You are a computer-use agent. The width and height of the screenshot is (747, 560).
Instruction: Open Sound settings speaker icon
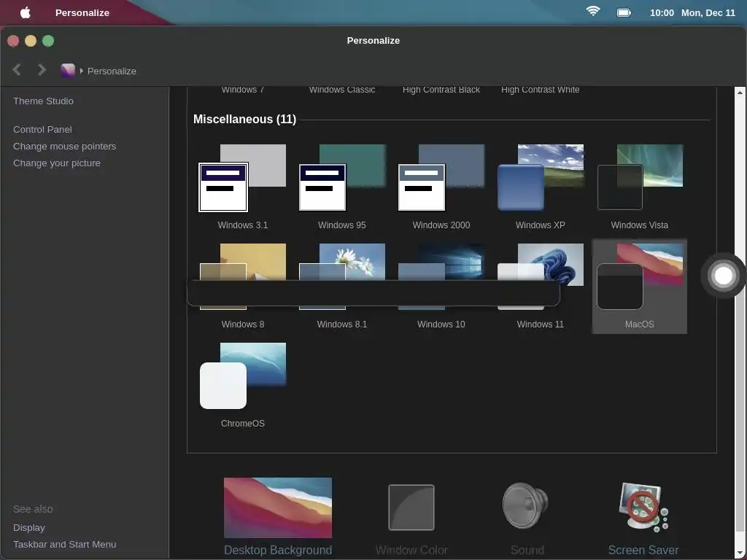coord(525,505)
